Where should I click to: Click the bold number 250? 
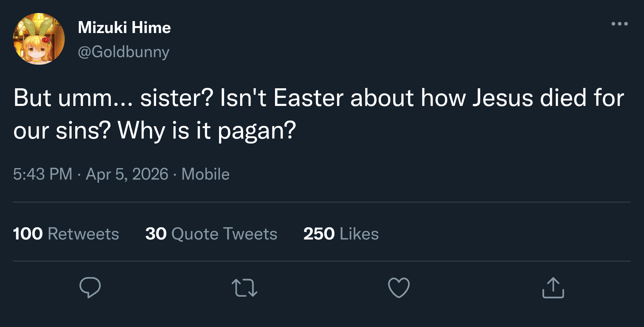319,234
